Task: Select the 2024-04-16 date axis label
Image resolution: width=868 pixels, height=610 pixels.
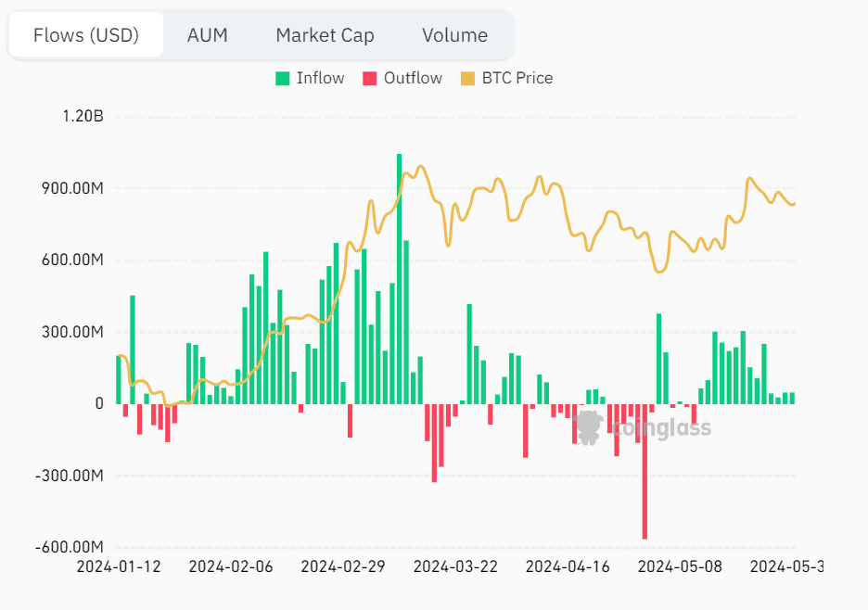Action: [x=568, y=566]
